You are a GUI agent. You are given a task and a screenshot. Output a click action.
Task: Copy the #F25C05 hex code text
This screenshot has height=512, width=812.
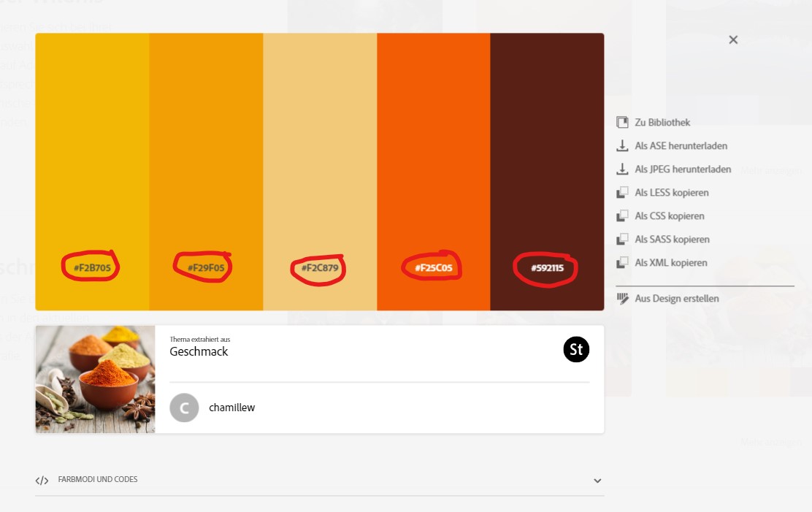[434, 268]
